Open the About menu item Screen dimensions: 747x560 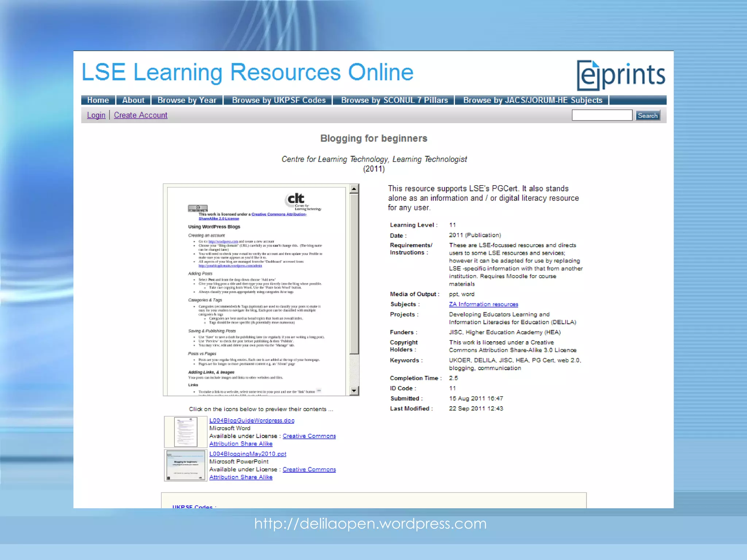(x=133, y=100)
